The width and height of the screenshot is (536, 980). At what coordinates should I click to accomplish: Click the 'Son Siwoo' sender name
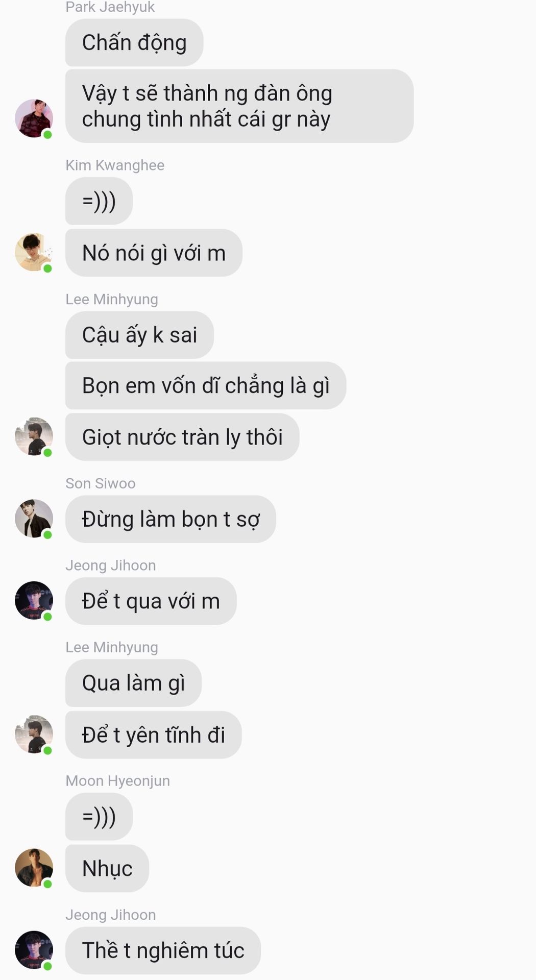101,483
